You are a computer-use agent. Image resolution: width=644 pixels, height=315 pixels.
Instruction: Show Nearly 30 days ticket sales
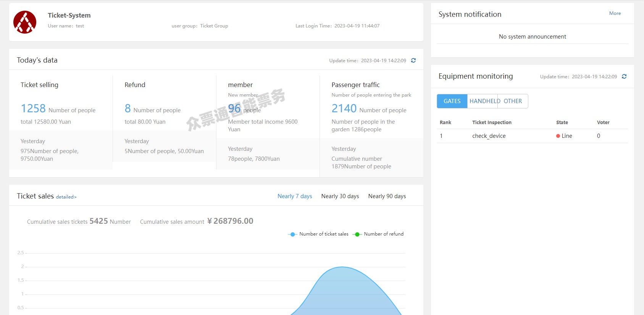[340, 196]
